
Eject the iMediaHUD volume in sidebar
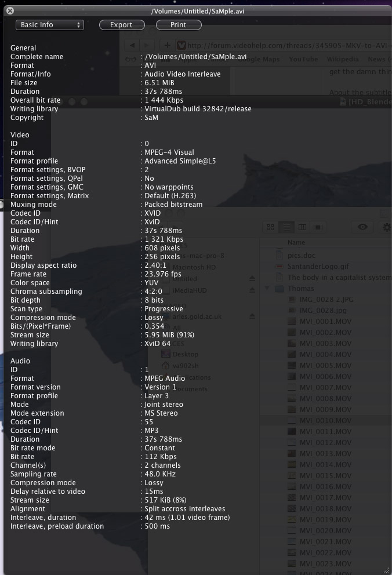tap(252, 290)
